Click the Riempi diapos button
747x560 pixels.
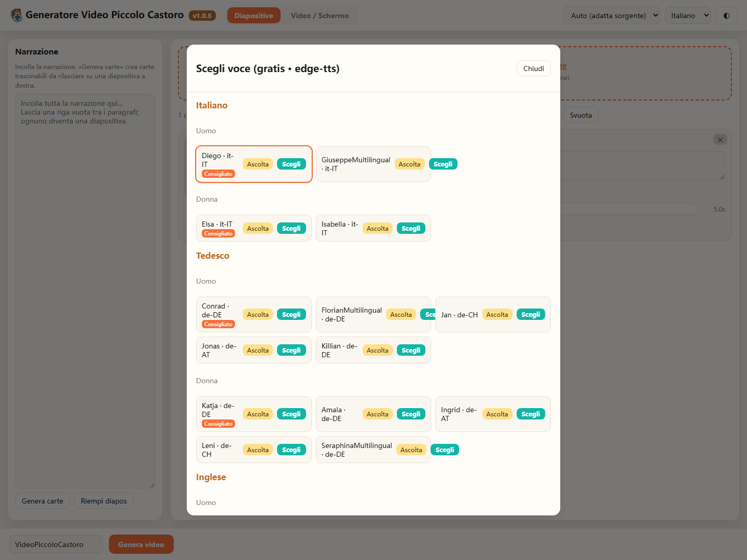click(x=104, y=501)
